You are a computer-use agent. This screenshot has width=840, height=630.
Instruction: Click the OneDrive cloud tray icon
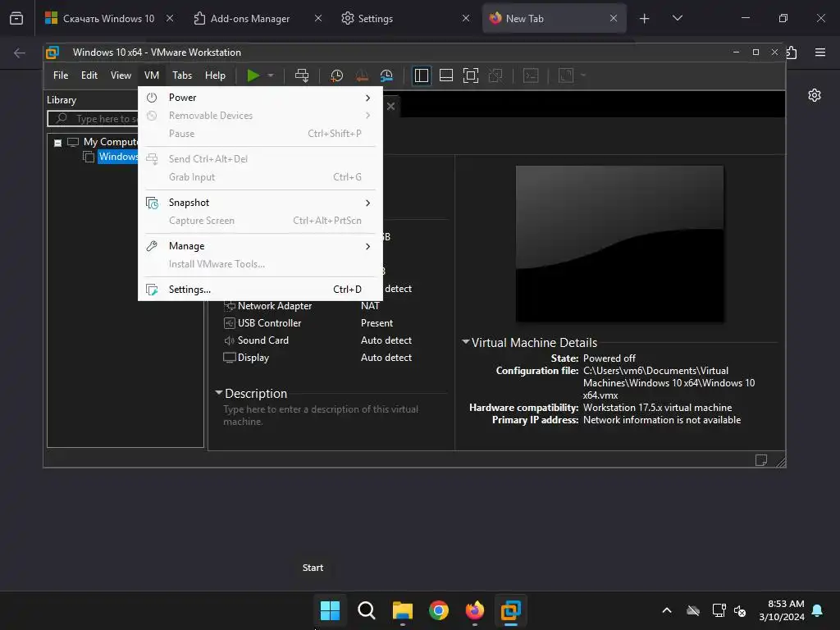coord(693,610)
